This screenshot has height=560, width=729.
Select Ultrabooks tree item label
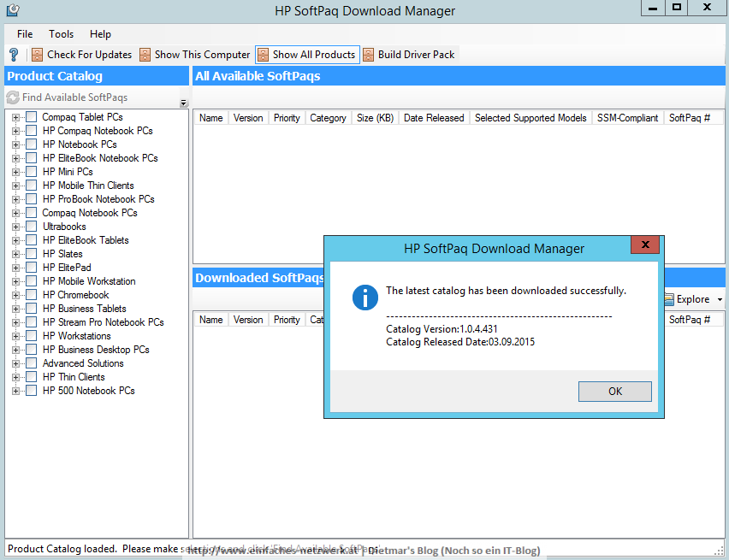(x=64, y=227)
